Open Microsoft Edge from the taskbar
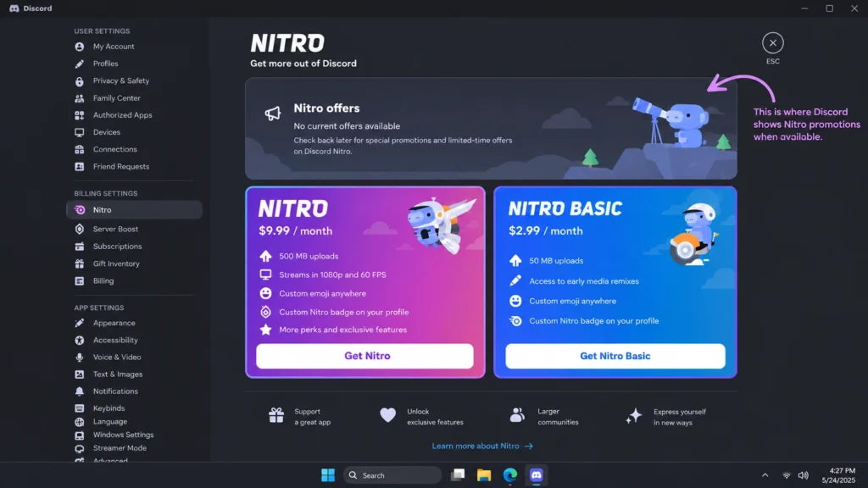This screenshot has width=868, height=488. click(x=509, y=475)
